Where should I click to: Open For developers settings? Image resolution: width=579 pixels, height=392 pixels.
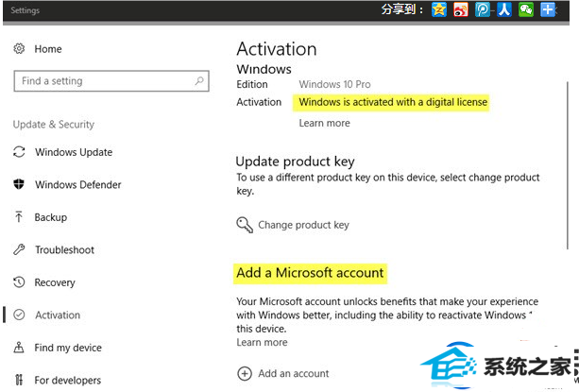tap(68, 380)
